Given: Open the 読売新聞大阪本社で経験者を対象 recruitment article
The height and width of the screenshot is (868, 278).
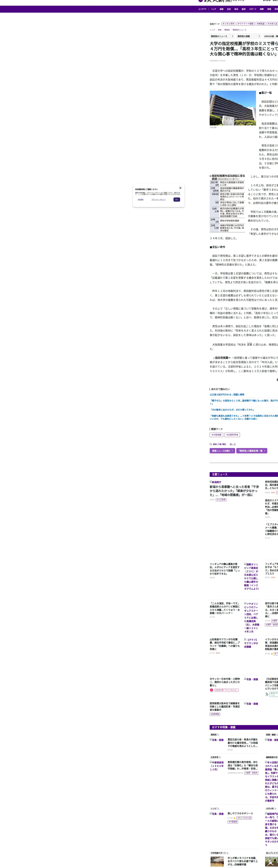Looking at the screenshot, I should [x=225, y=707].
